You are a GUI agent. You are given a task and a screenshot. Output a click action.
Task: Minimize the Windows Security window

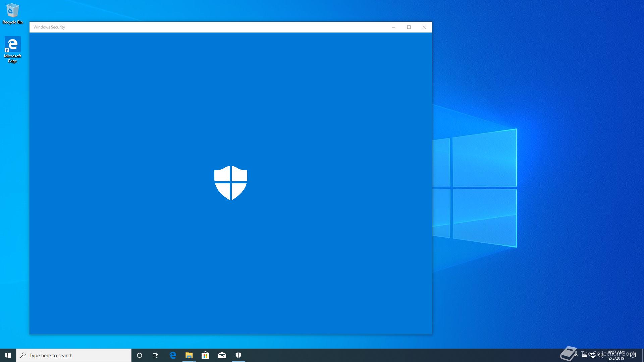393,27
